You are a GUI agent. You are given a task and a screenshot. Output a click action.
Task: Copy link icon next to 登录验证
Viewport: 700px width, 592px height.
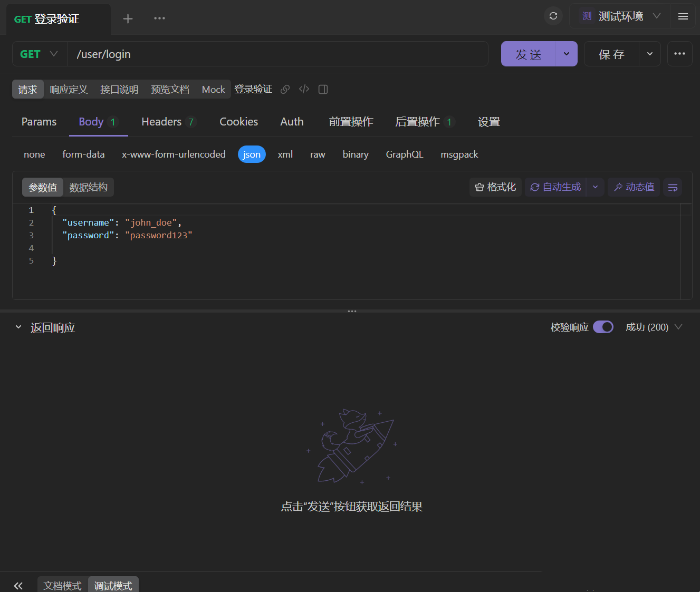click(285, 90)
